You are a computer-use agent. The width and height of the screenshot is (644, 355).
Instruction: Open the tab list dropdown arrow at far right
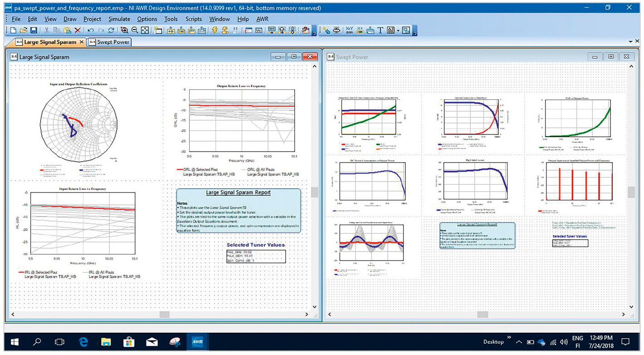coord(630,42)
